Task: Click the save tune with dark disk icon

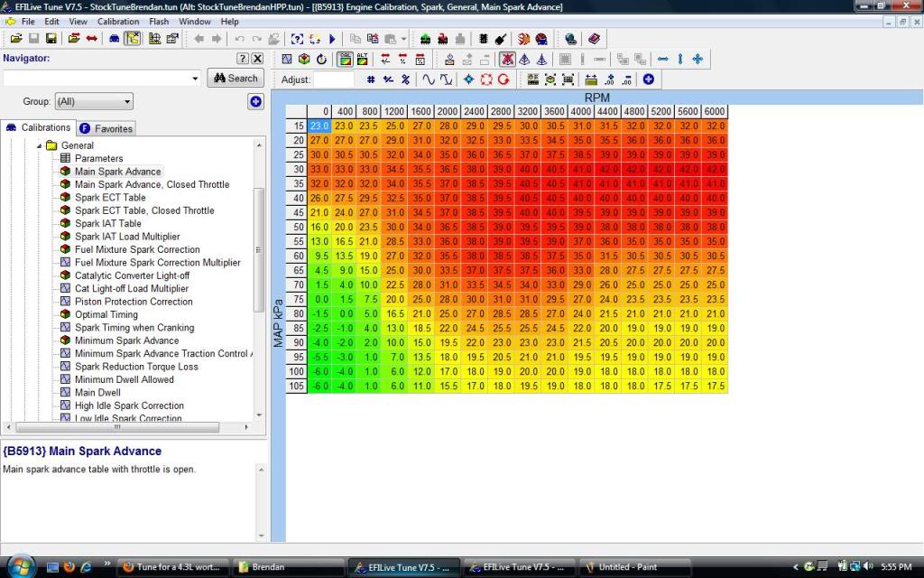Action: (51, 39)
